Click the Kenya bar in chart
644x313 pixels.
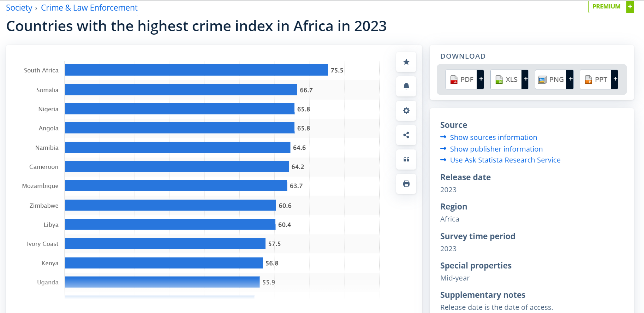click(x=164, y=263)
